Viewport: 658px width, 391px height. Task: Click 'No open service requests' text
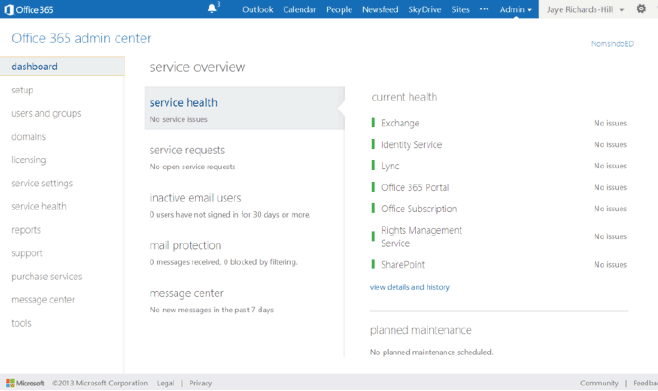click(192, 167)
